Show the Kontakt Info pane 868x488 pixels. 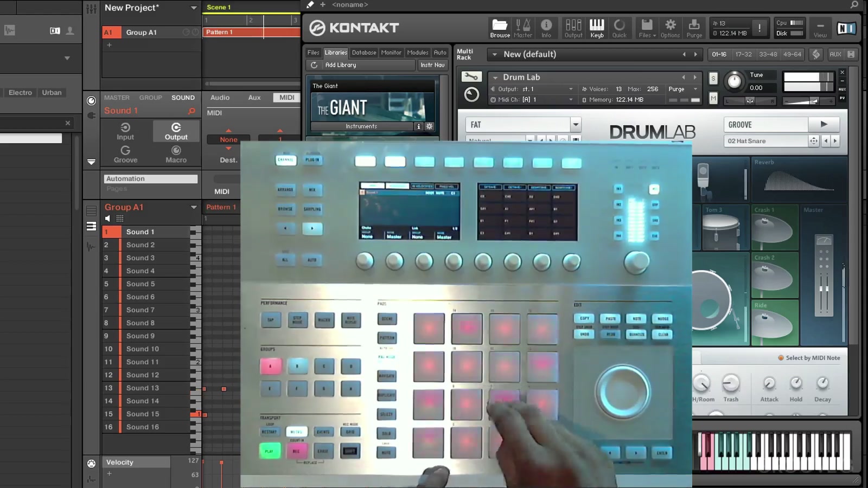pyautogui.click(x=546, y=28)
